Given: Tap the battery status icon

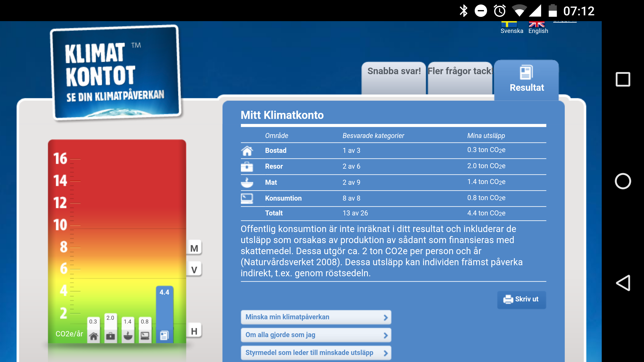Looking at the screenshot, I should 552,11.
